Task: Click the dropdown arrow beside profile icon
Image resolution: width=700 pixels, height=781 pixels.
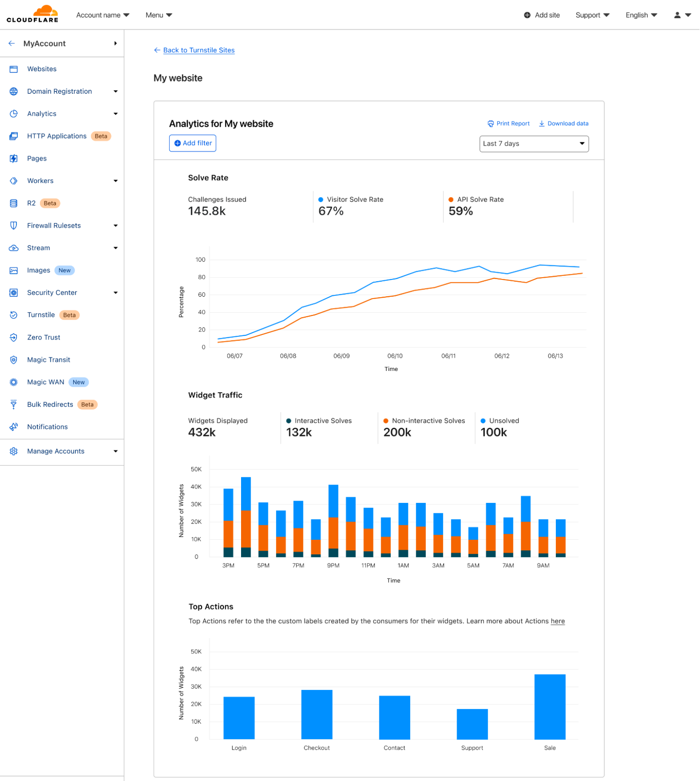Action: 688,15
